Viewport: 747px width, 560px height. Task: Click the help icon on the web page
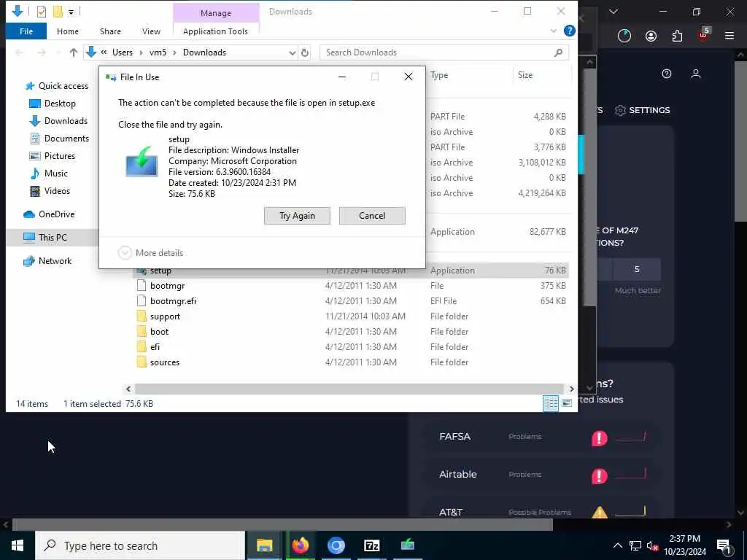click(667, 74)
